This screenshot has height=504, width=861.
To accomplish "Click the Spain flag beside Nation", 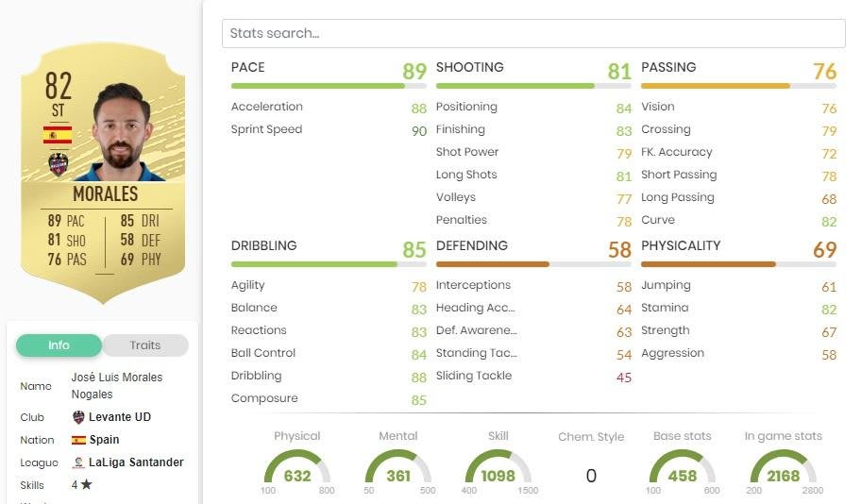I will click(78, 440).
